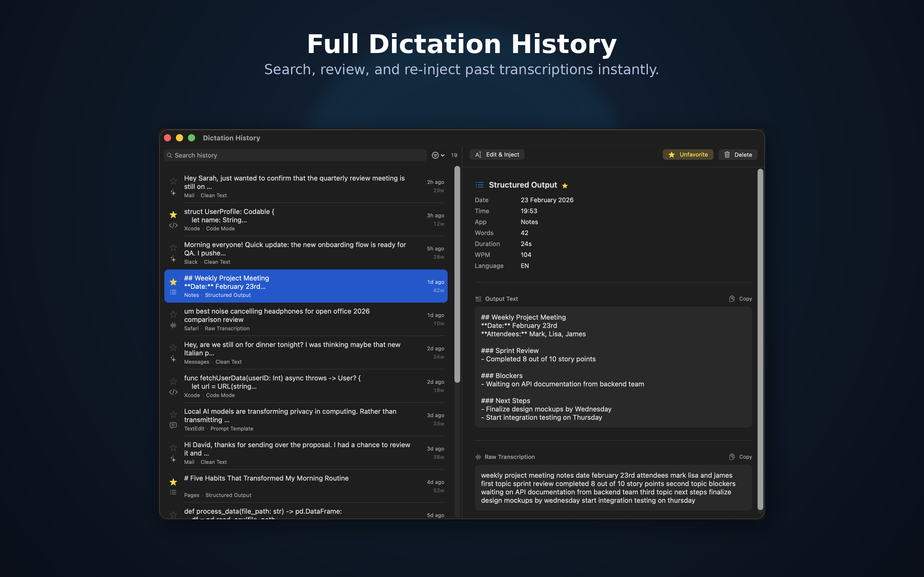The width and height of the screenshot is (924, 577).
Task: Click the Edit & Inject button
Action: pos(496,155)
